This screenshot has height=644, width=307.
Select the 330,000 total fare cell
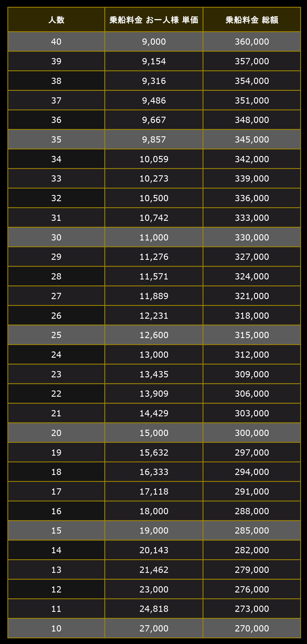point(252,237)
